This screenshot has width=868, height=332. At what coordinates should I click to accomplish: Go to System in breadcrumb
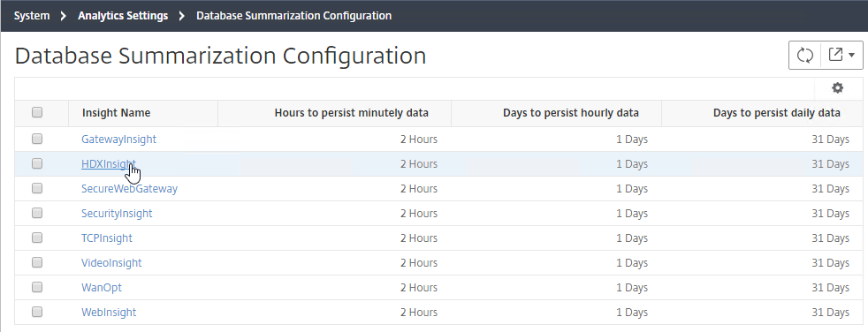[32, 16]
